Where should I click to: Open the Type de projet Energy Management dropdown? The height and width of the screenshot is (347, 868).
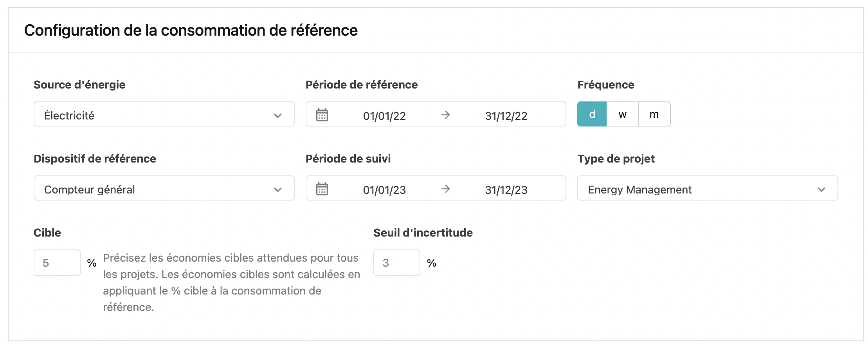708,188
